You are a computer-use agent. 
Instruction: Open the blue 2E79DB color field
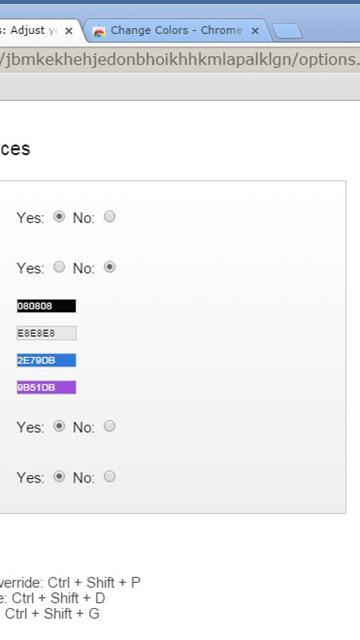pyautogui.click(x=47, y=360)
